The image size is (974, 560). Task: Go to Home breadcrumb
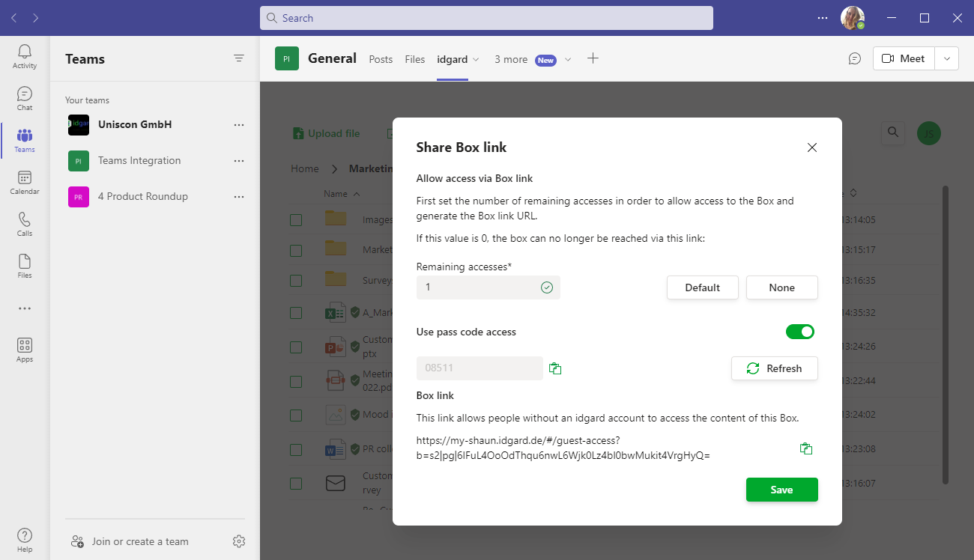pyautogui.click(x=305, y=169)
